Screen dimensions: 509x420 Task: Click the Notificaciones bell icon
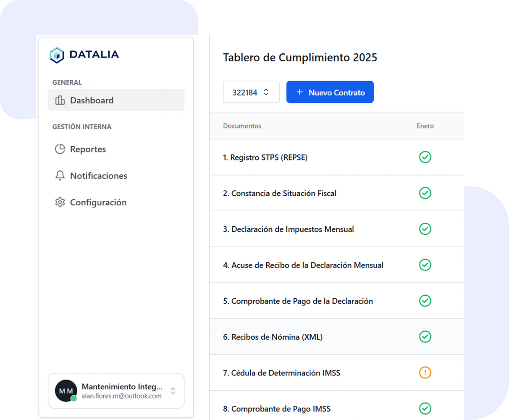[60, 176]
